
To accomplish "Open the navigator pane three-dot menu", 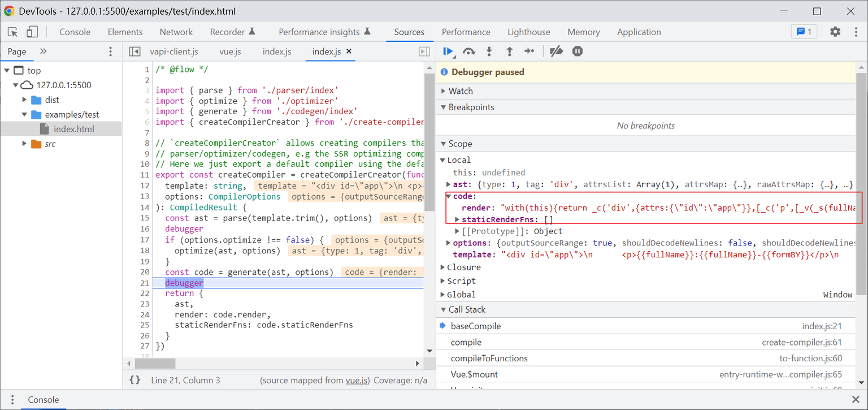I will 110,51.
